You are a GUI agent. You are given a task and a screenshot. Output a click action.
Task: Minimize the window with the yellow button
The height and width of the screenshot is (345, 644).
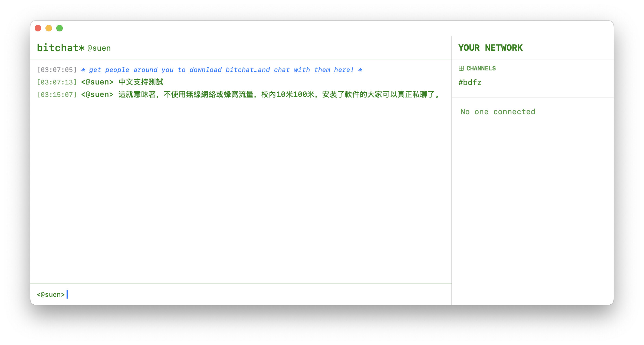tap(49, 28)
